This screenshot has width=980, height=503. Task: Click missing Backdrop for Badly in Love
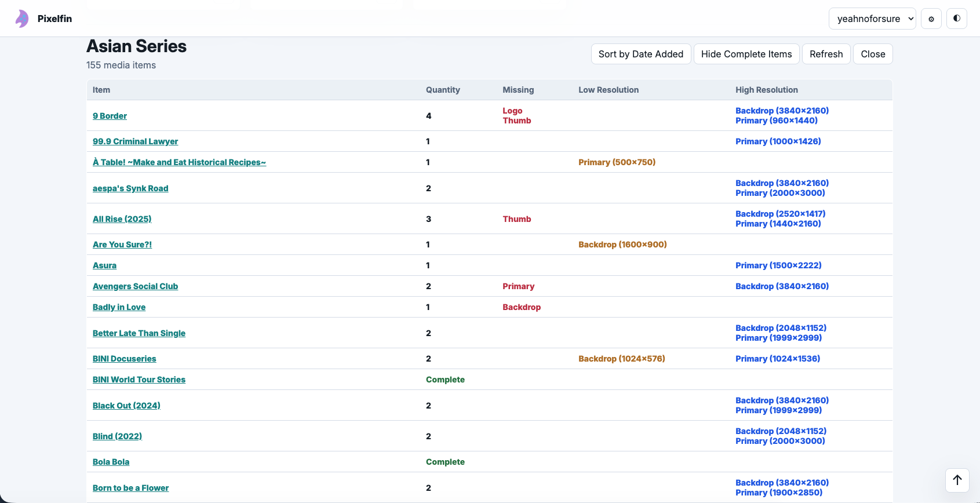coord(522,307)
